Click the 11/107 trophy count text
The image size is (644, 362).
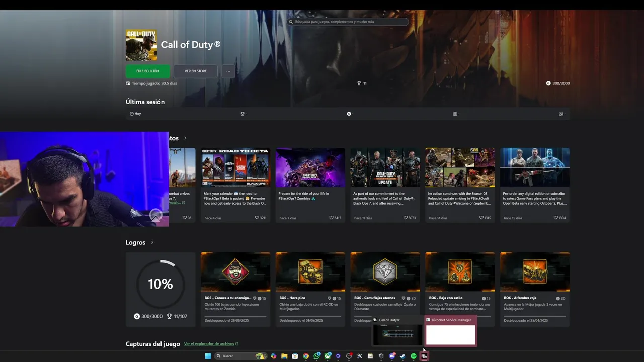[x=180, y=316]
